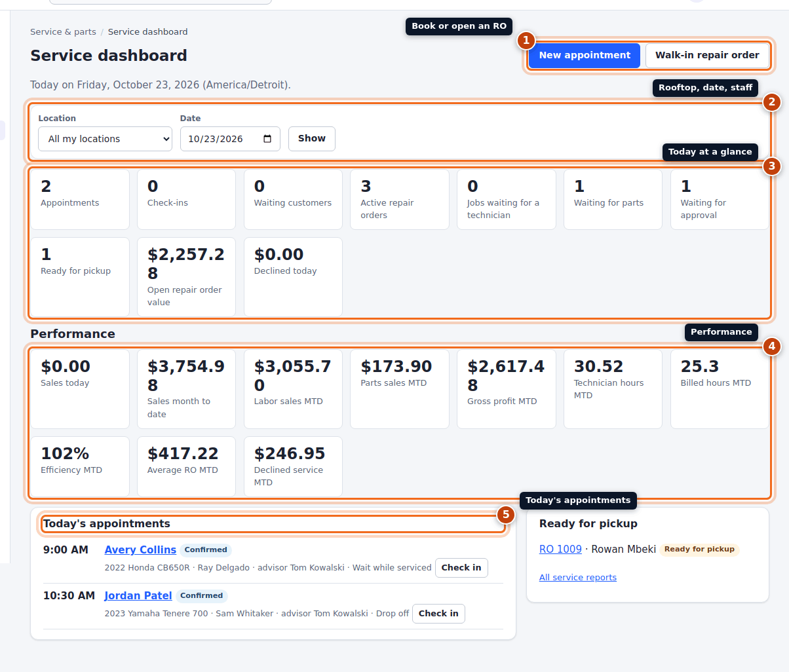The width and height of the screenshot is (789, 672).
Task: Click the Ready for pickup count card
Action: tap(80, 277)
